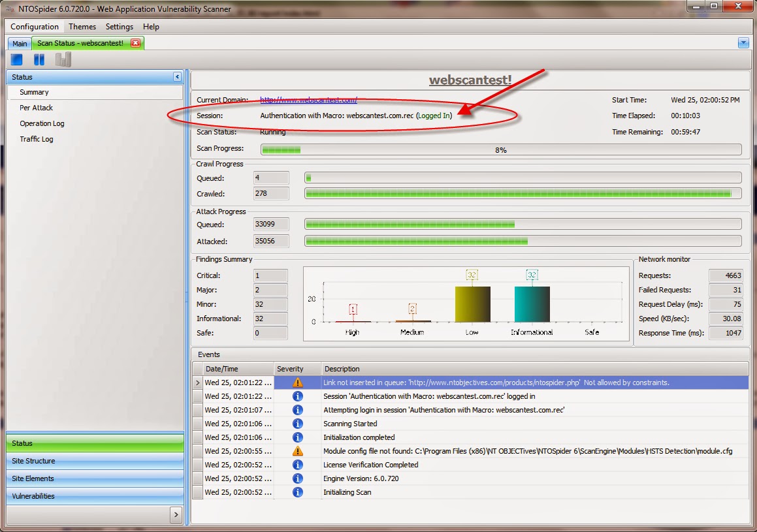757x532 pixels.
Task: Sort events by Description column
Action: [x=535, y=369]
